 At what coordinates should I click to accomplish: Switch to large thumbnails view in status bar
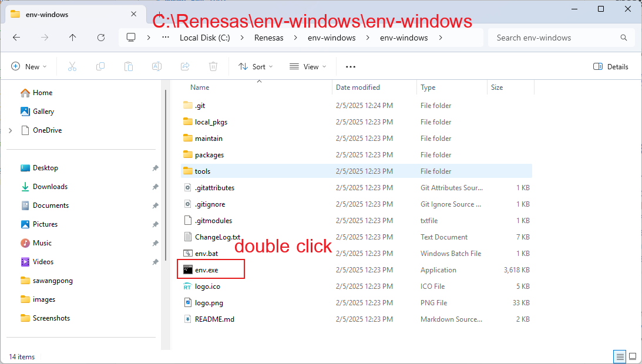[633, 356]
